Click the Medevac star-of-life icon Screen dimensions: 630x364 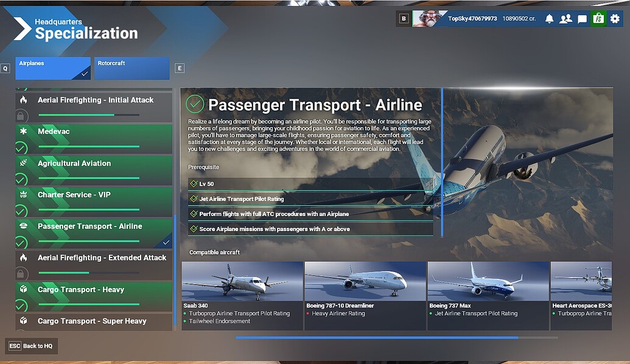point(23,131)
